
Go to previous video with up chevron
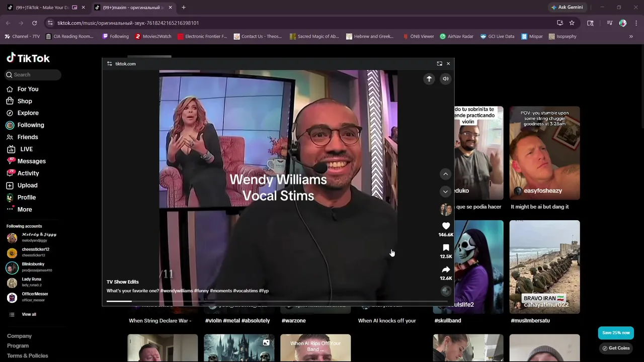pos(445,174)
